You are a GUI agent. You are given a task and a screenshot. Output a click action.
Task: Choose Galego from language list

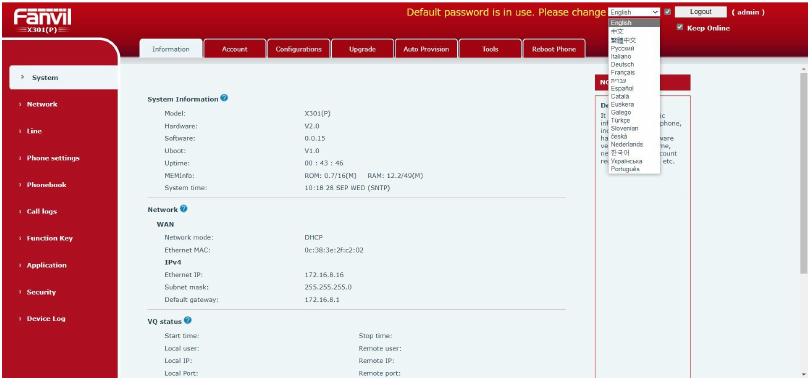pos(634,112)
